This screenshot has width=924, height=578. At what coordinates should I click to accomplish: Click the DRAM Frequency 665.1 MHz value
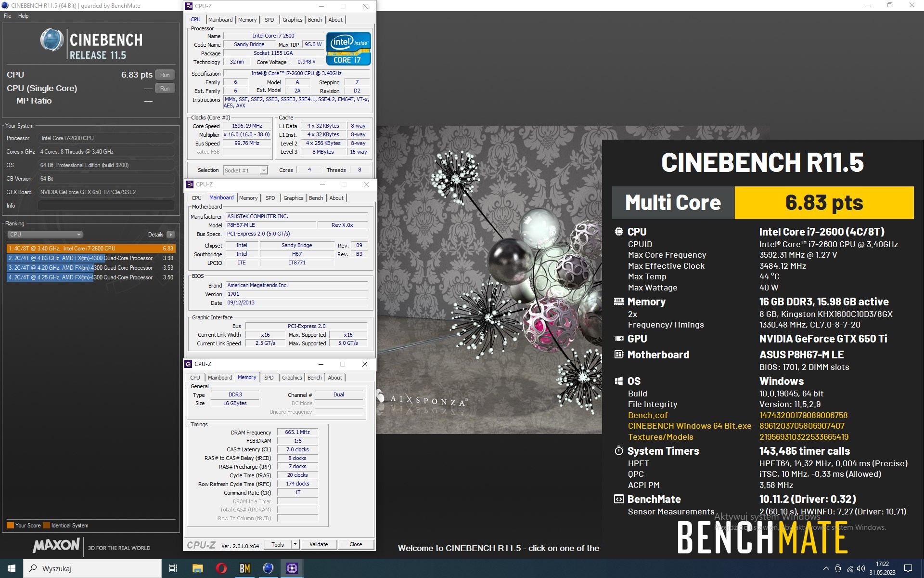pos(297,433)
